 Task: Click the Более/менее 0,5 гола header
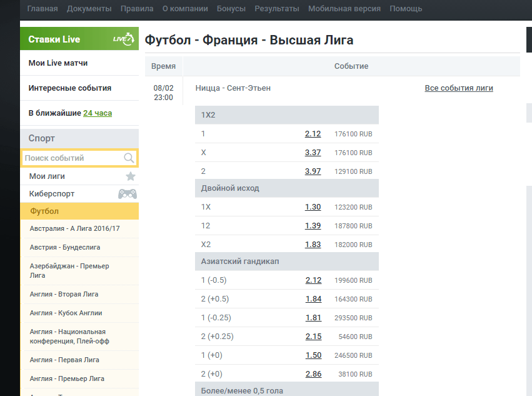click(287, 389)
